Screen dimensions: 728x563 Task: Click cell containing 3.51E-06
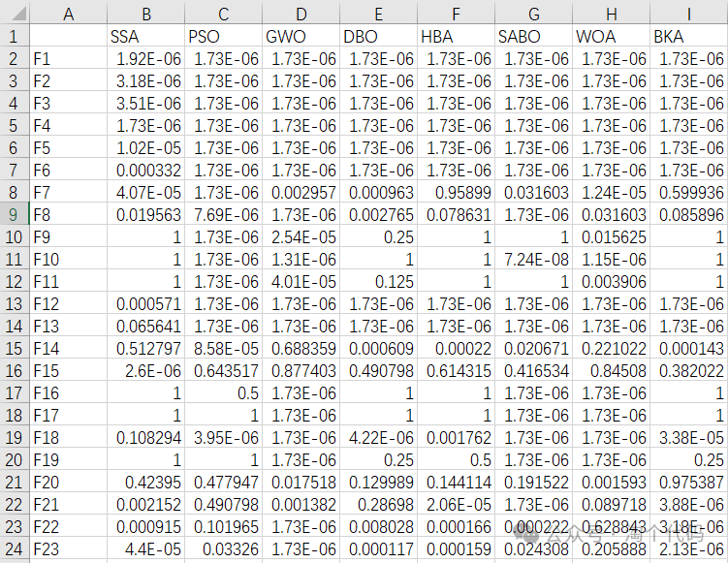[146, 103]
